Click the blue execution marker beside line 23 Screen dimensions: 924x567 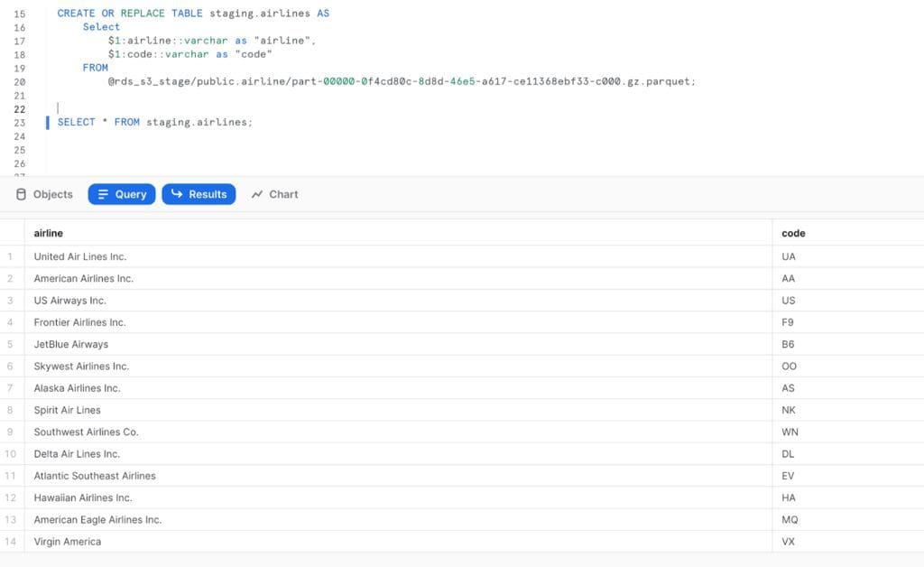click(x=47, y=122)
